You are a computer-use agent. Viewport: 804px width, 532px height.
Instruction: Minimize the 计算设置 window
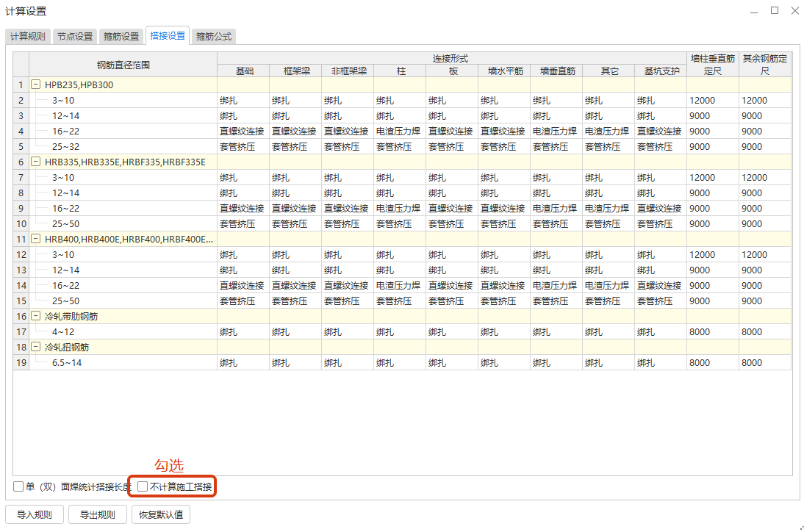(x=755, y=10)
